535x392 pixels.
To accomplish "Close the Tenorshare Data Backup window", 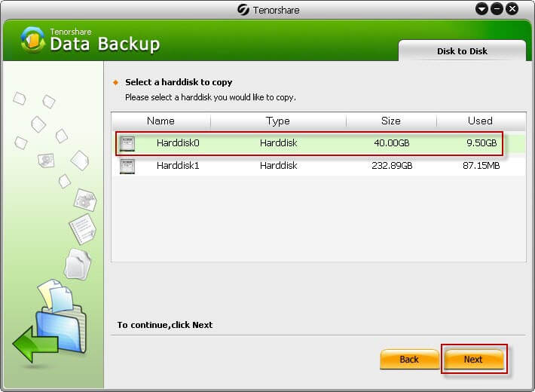I will (512, 9).
